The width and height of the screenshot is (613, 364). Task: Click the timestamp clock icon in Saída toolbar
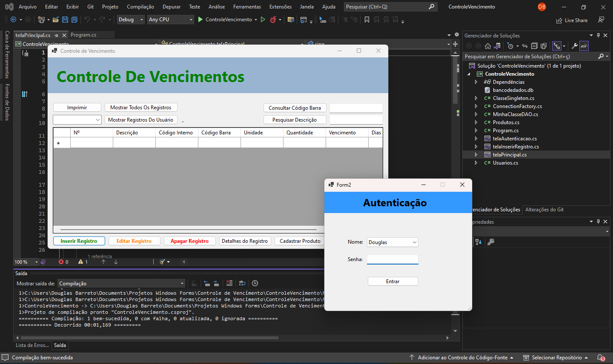(255, 283)
